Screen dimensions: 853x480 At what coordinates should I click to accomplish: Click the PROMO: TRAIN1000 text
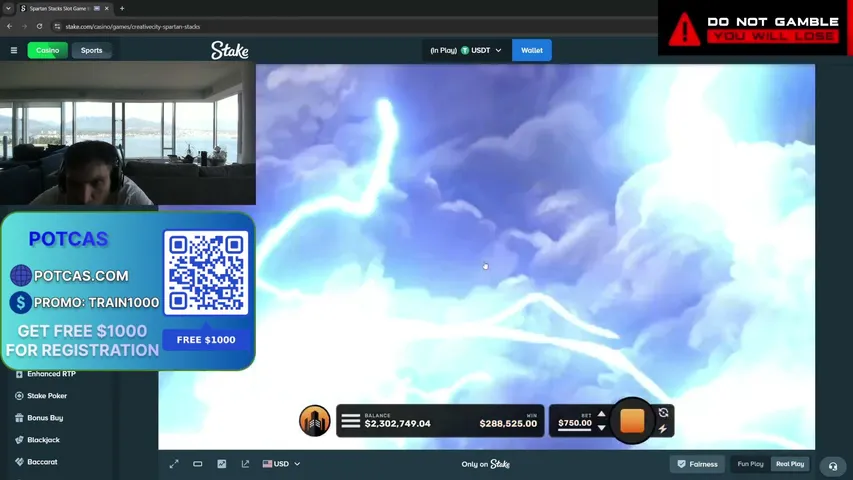coord(96,303)
